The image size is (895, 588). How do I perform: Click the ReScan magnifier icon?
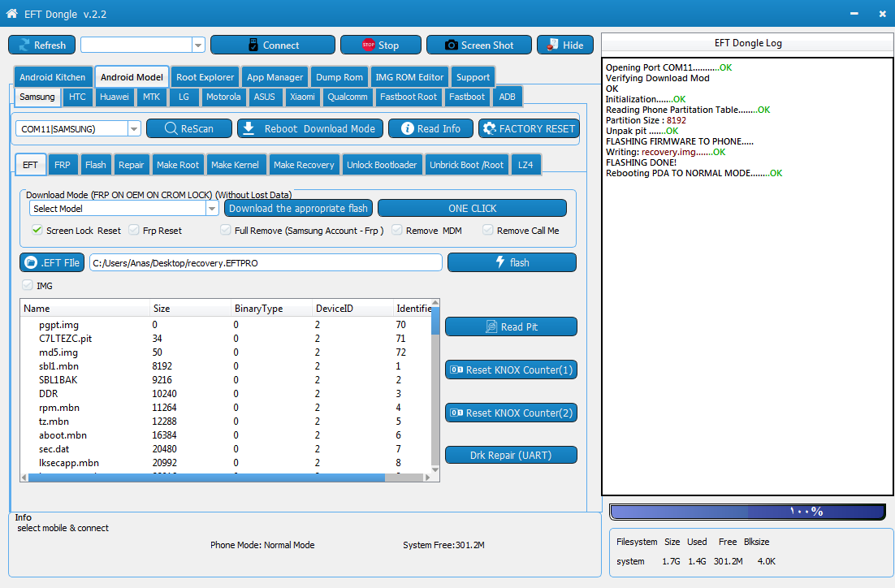pos(171,128)
